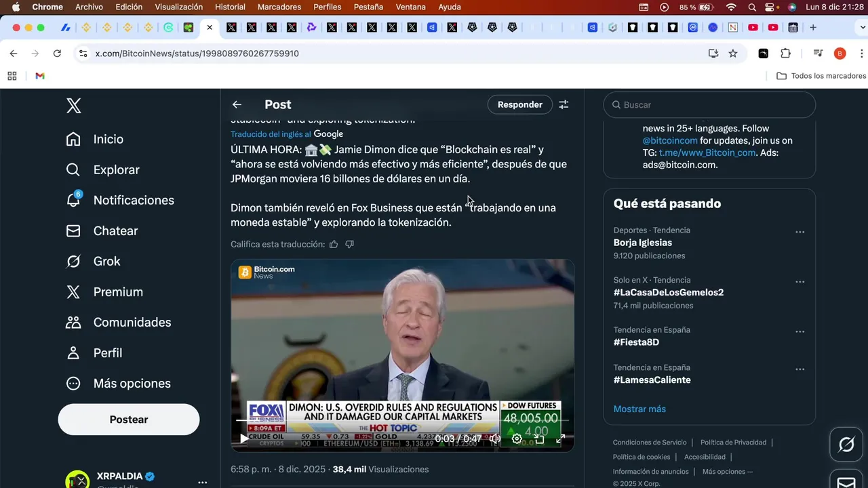868x488 pixels.
Task: Open options for #Fiesta8D trend
Action: 800,331
